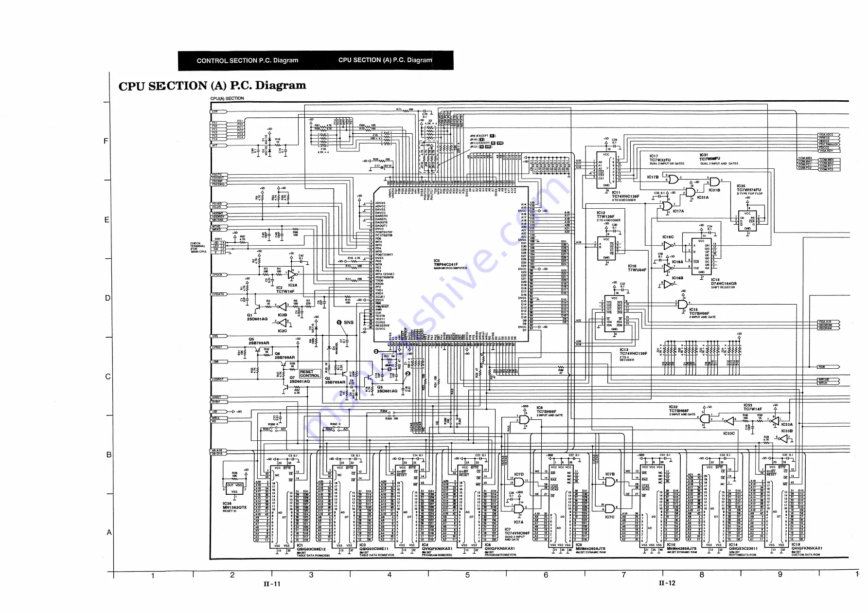Click the page number II-11 at bottom
868x613 pixels.
click(x=272, y=584)
